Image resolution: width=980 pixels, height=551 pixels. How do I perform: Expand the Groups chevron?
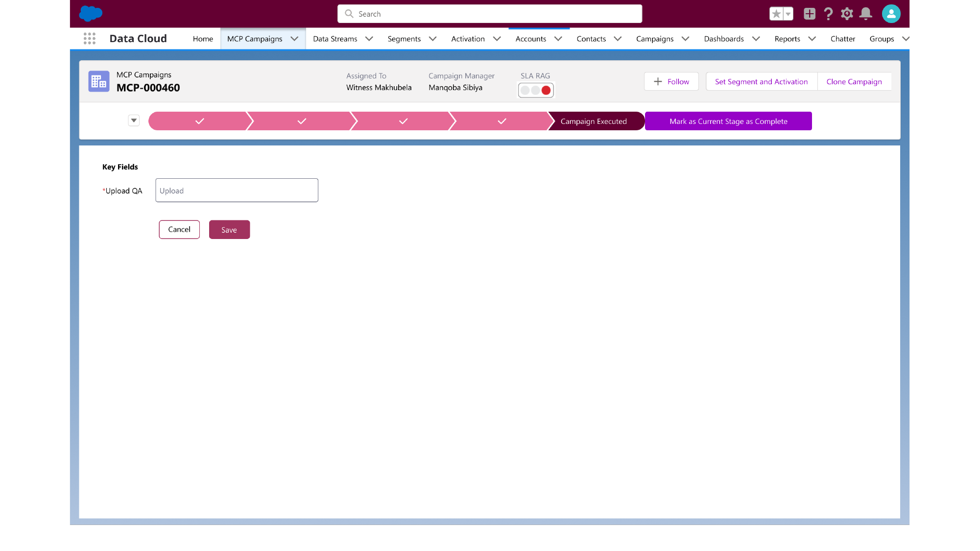906,39
